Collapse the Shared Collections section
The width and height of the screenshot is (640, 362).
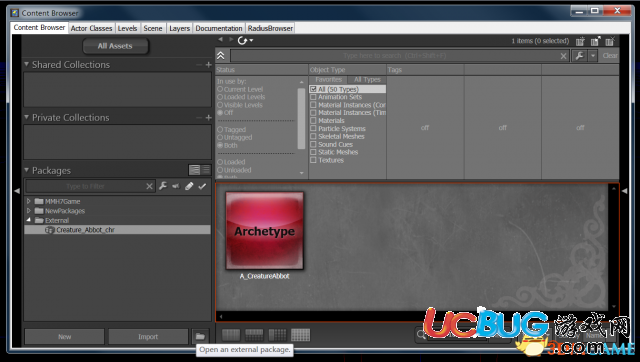[27, 64]
